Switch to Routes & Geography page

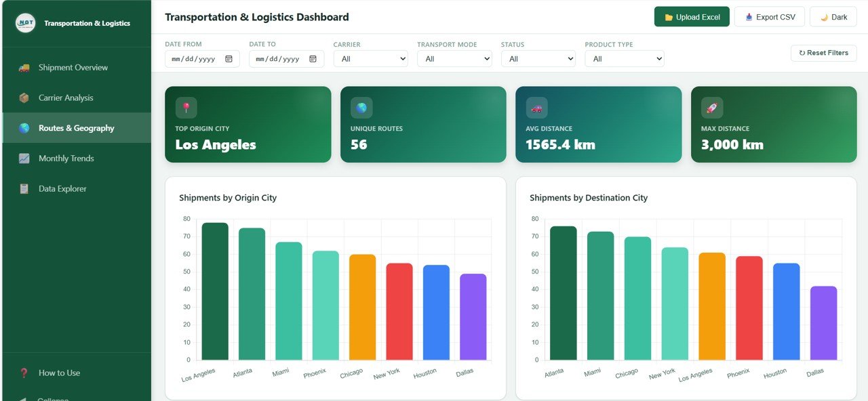click(76, 128)
